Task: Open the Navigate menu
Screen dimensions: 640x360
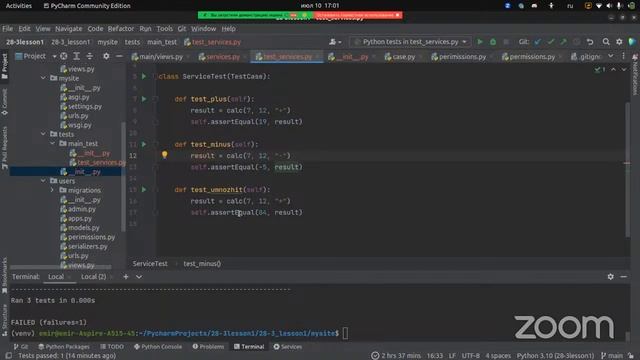Action: coord(69,29)
